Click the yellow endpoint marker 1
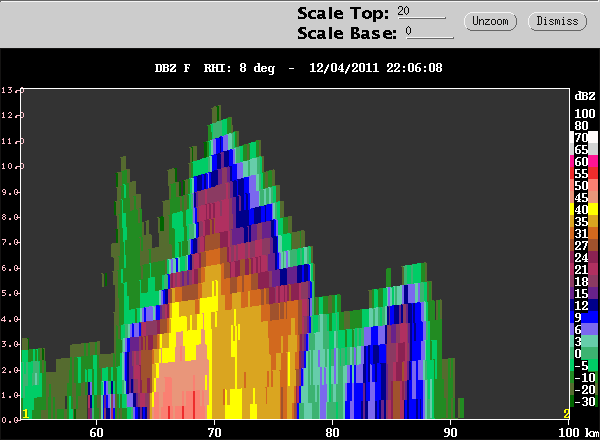This screenshot has width=600, height=440. (26, 414)
